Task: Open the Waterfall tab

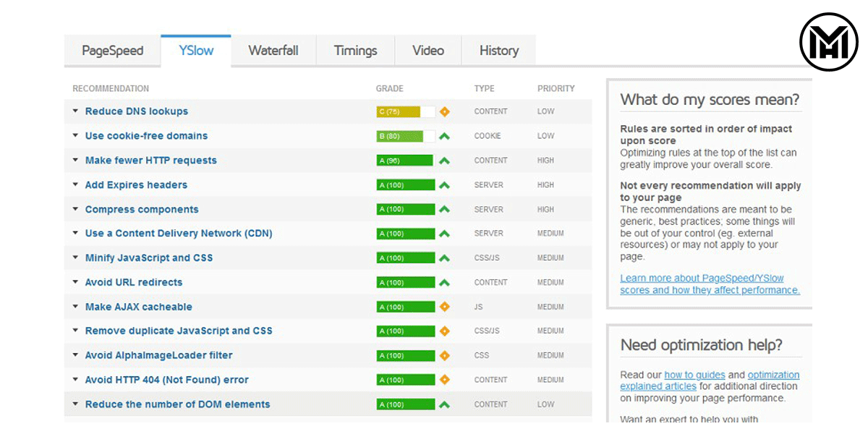Action: (273, 51)
